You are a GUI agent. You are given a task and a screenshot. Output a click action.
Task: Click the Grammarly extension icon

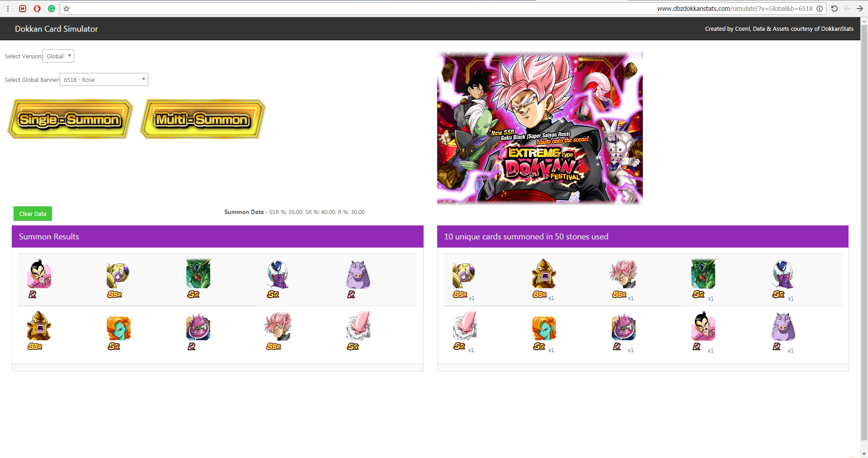(52, 9)
